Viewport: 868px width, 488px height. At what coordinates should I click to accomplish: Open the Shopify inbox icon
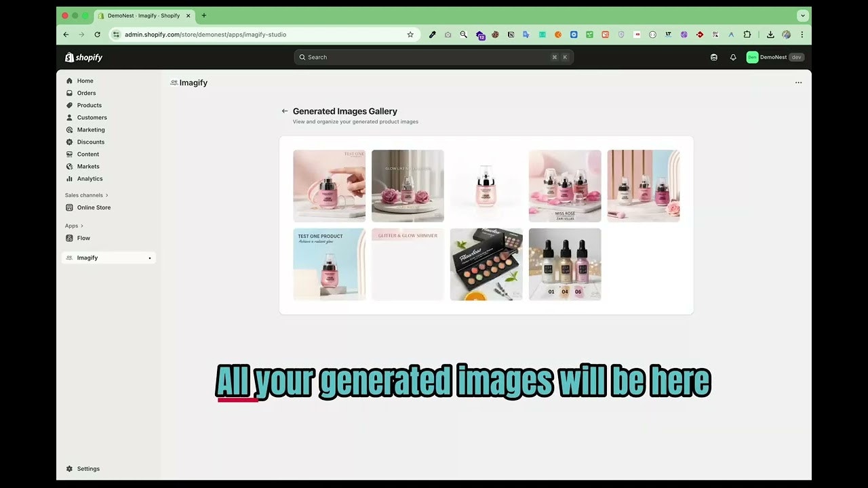click(713, 57)
